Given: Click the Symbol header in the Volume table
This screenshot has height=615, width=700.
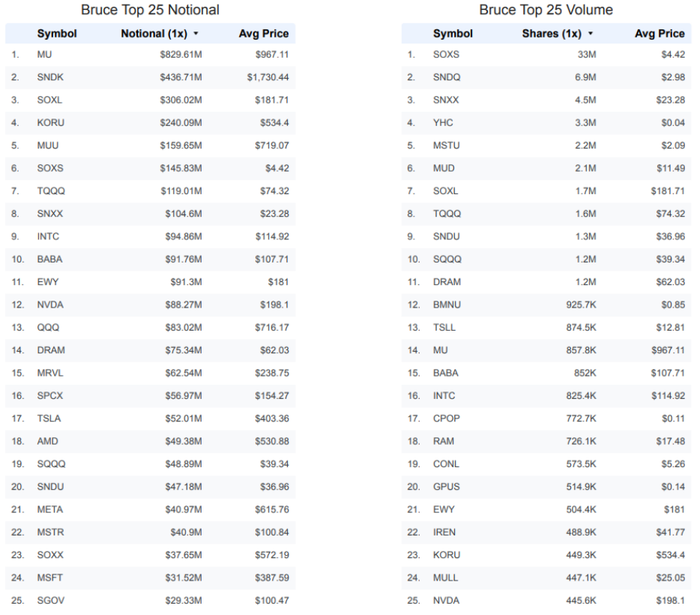Looking at the screenshot, I should (x=453, y=34).
